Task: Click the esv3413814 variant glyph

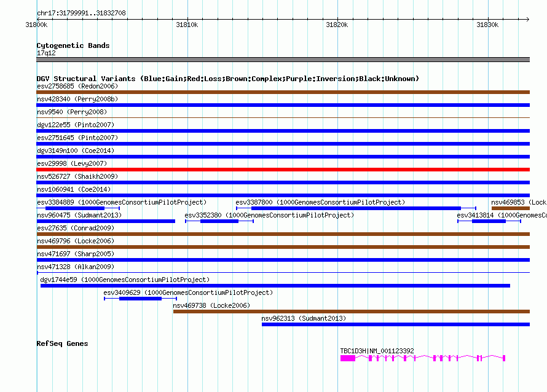Action: click(x=489, y=221)
